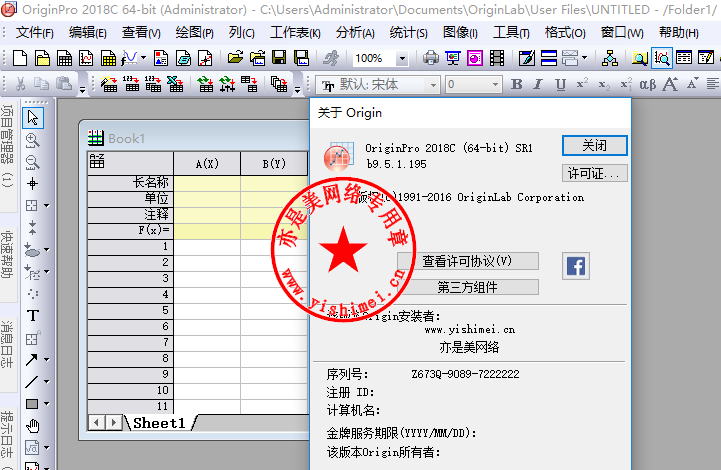Click the Subscript formatting button
Screen dimensions: 721x470
coord(604,84)
